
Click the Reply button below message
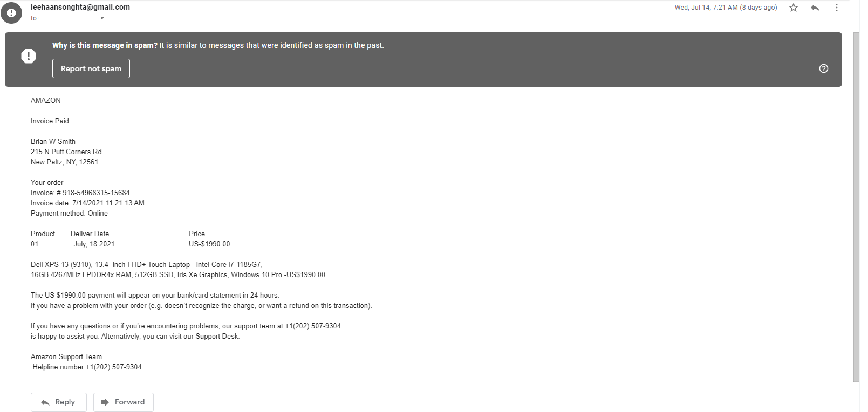59,402
